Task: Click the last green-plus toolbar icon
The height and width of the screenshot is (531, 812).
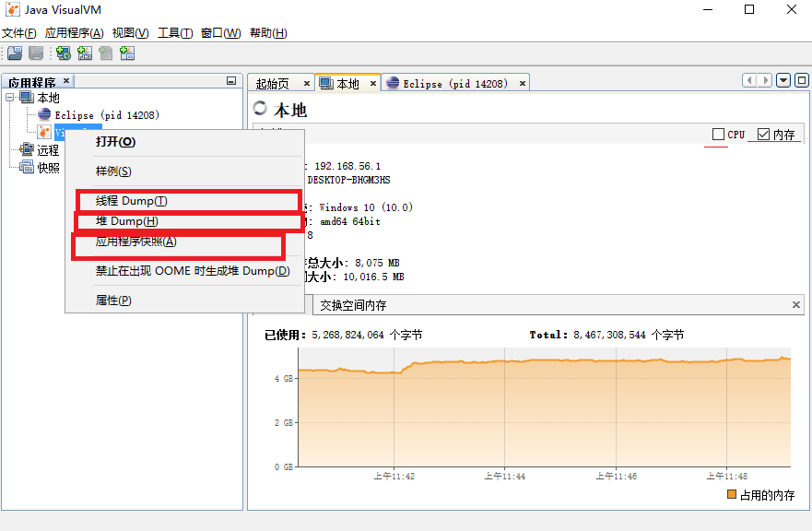Action: (127, 53)
